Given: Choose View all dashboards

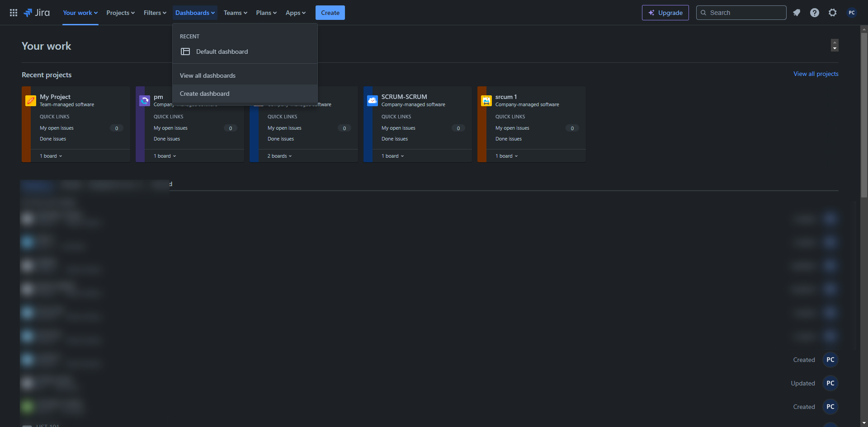Looking at the screenshot, I should tap(245, 75).
